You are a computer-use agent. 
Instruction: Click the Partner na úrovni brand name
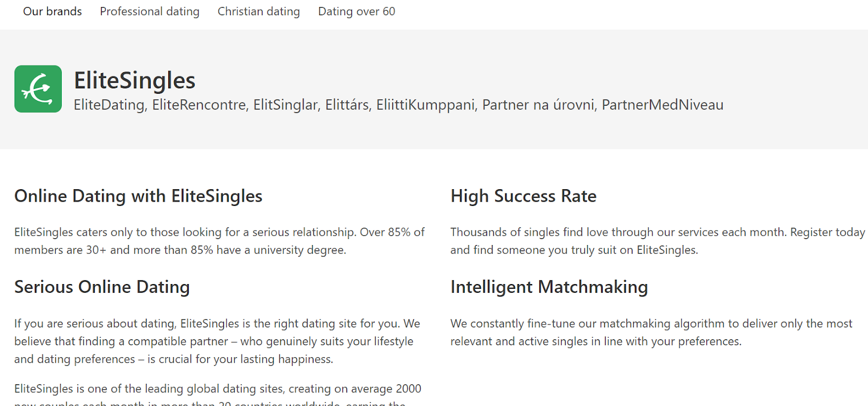click(x=538, y=105)
